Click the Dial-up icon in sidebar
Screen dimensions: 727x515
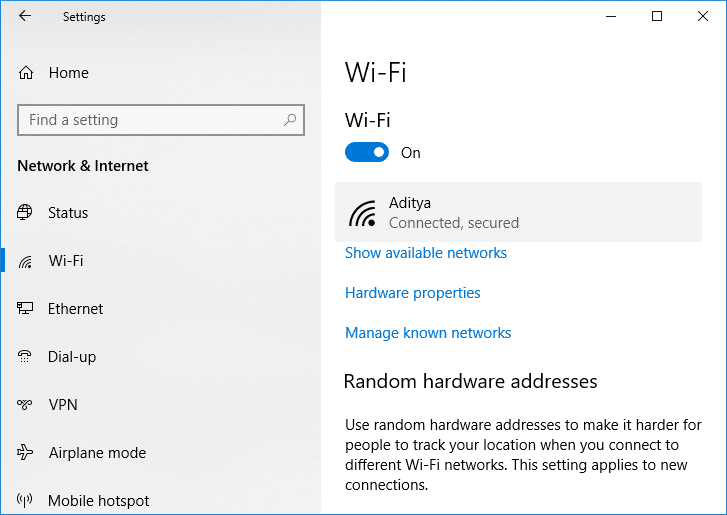click(x=26, y=357)
